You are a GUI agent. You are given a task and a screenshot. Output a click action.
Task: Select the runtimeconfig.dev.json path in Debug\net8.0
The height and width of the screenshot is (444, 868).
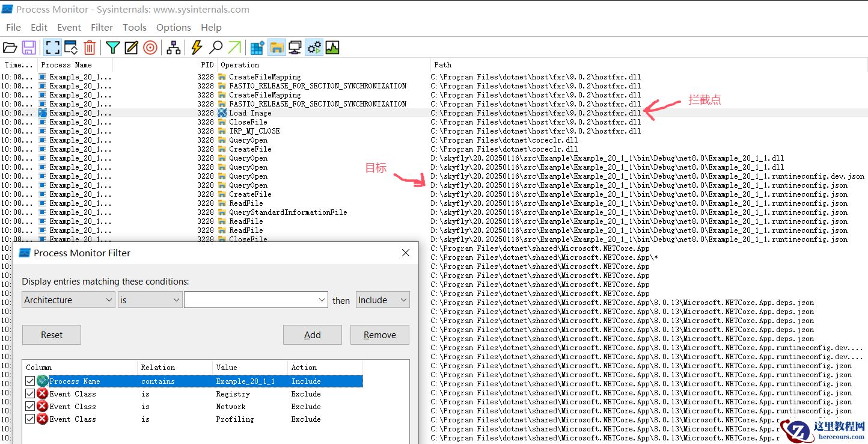(647, 176)
